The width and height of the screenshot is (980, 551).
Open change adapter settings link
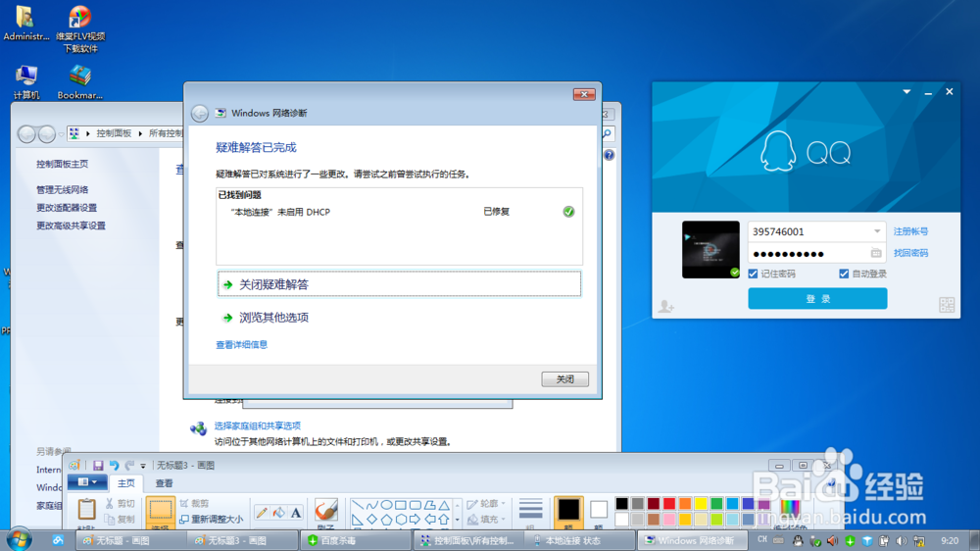pyautogui.click(x=67, y=208)
